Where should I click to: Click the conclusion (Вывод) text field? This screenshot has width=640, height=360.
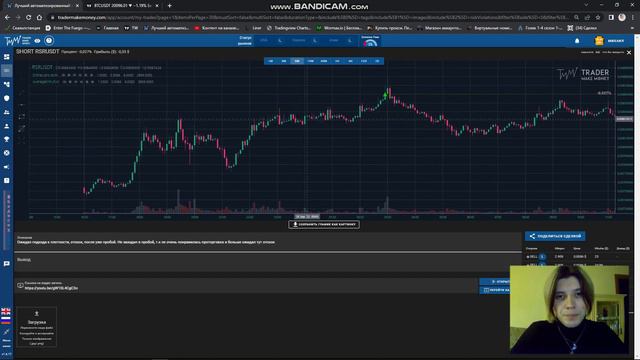click(x=268, y=262)
